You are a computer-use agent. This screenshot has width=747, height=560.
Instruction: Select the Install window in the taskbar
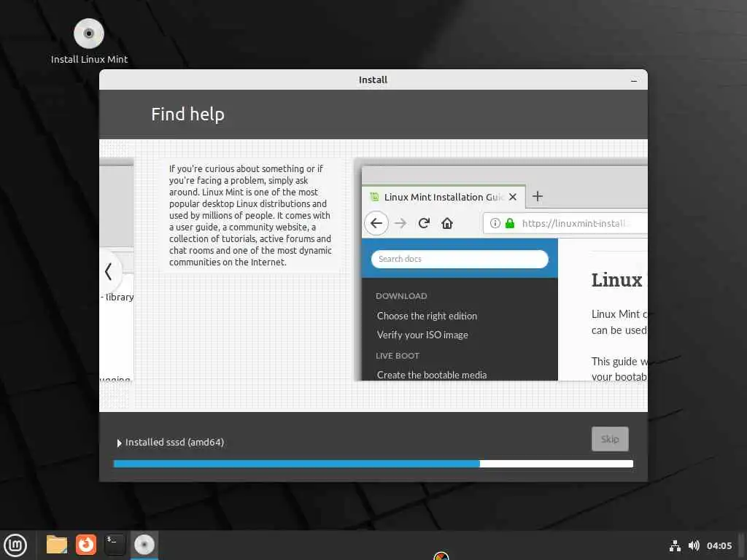pyautogui.click(x=144, y=545)
